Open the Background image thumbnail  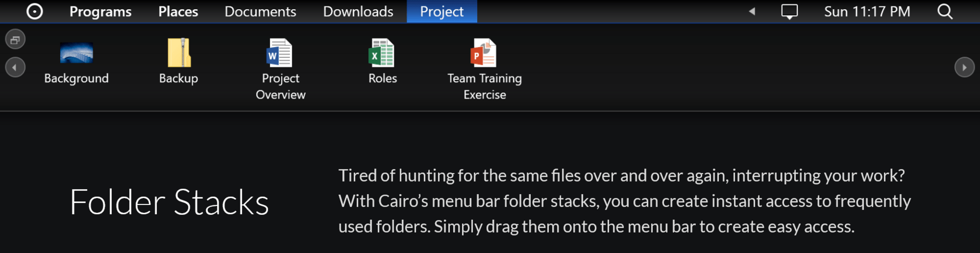click(77, 53)
